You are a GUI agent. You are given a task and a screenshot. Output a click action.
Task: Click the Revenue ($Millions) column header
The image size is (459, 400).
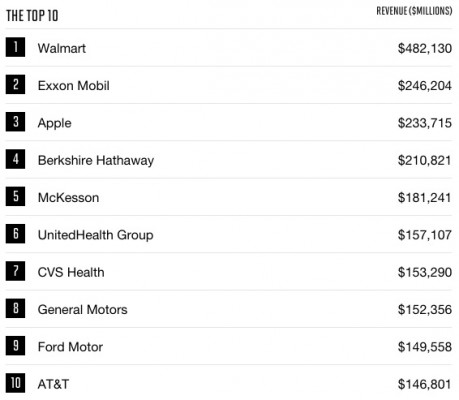(x=414, y=11)
